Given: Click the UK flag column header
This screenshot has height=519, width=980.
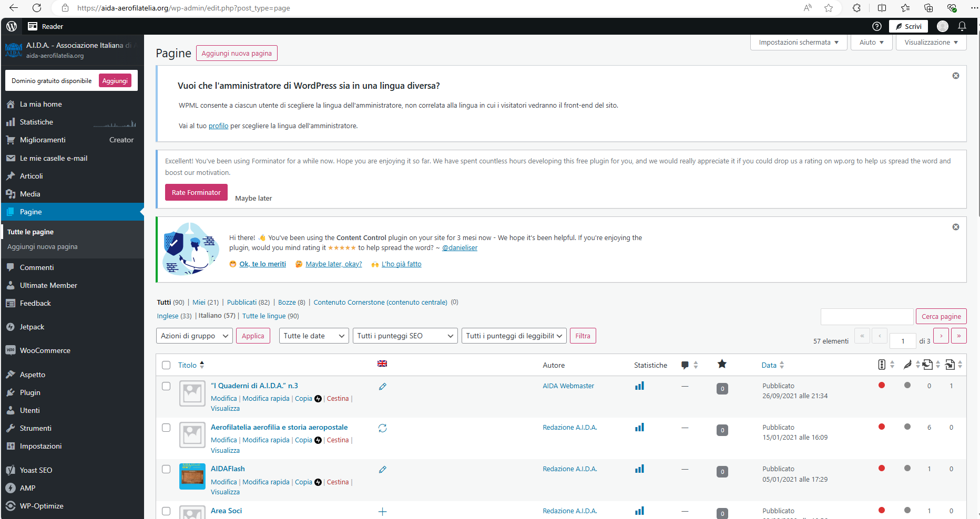Looking at the screenshot, I should click(x=382, y=364).
